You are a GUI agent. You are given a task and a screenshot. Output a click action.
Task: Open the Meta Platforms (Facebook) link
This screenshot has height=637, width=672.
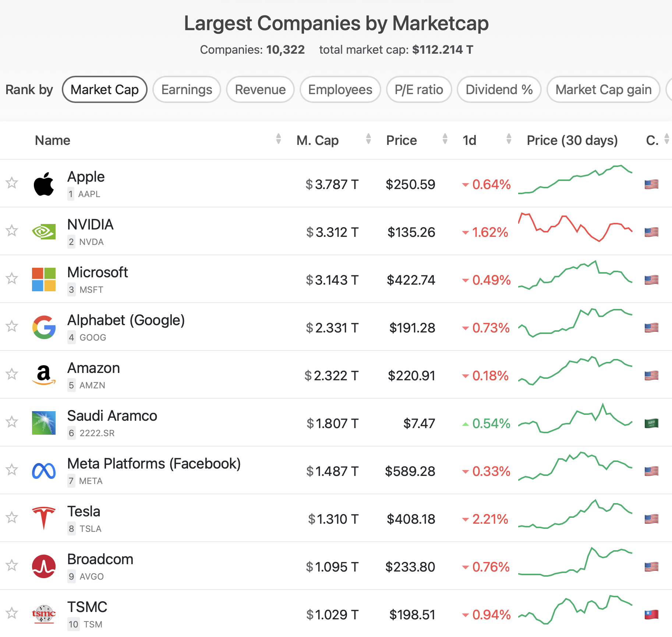(154, 464)
